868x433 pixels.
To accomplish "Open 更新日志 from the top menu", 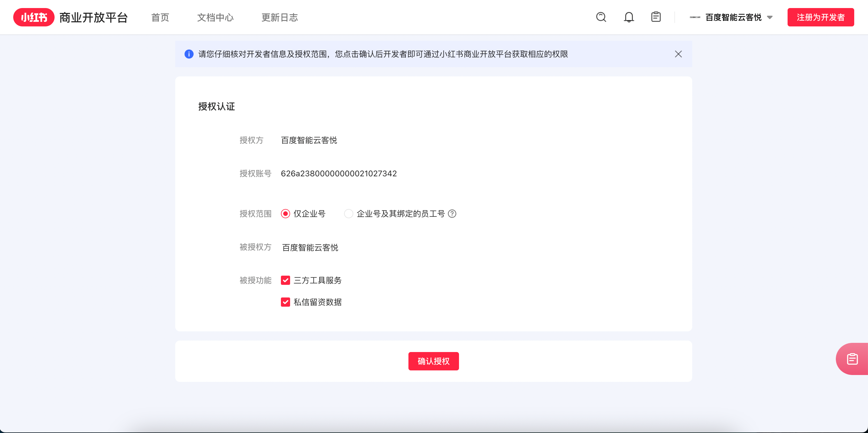I will (x=279, y=17).
